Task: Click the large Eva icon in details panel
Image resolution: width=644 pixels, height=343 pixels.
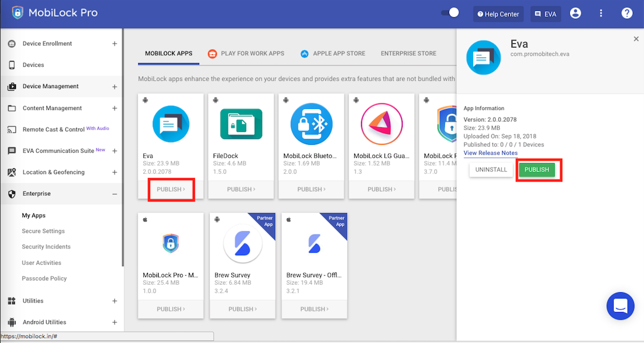Action: [x=484, y=57]
